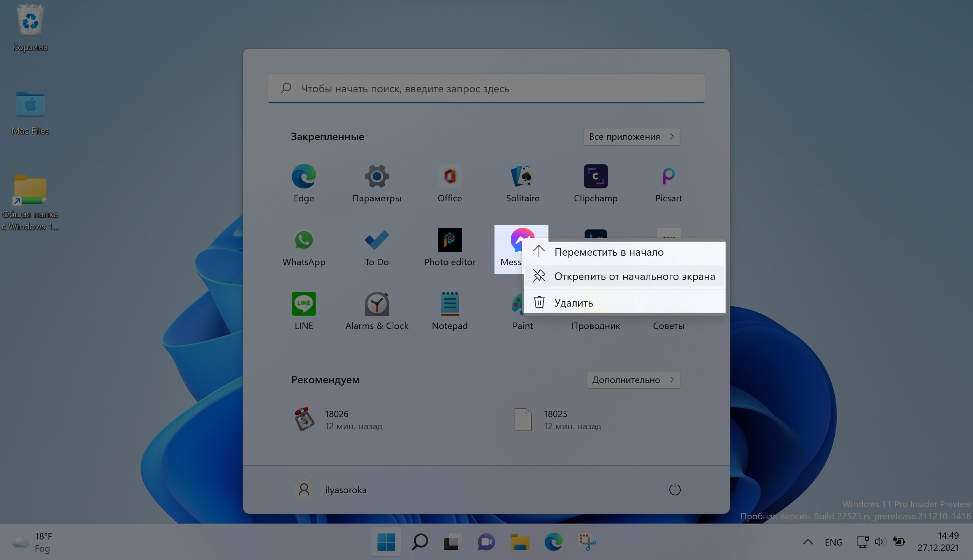
Task: Open ilyasoroka user account menu
Action: 330,490
